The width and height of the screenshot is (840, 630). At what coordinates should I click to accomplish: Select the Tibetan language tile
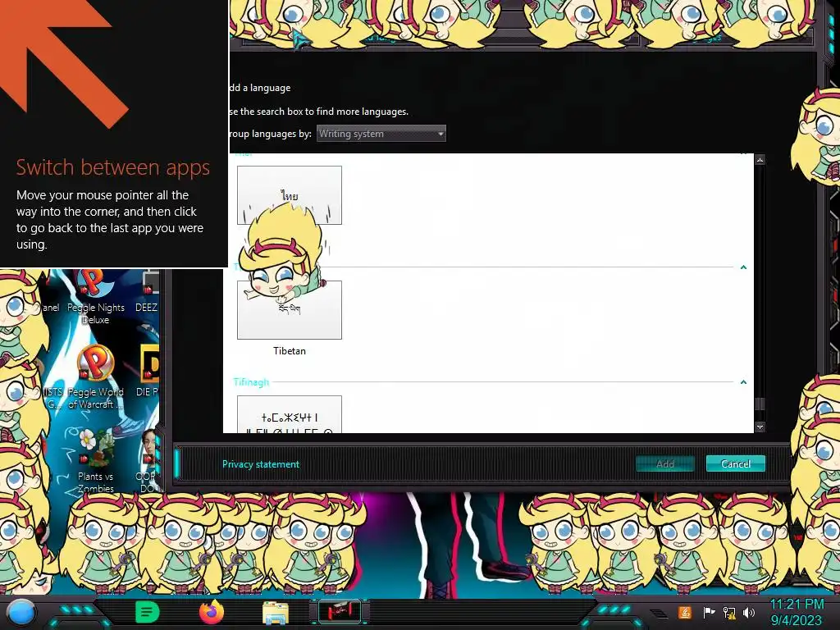[290, 309]
